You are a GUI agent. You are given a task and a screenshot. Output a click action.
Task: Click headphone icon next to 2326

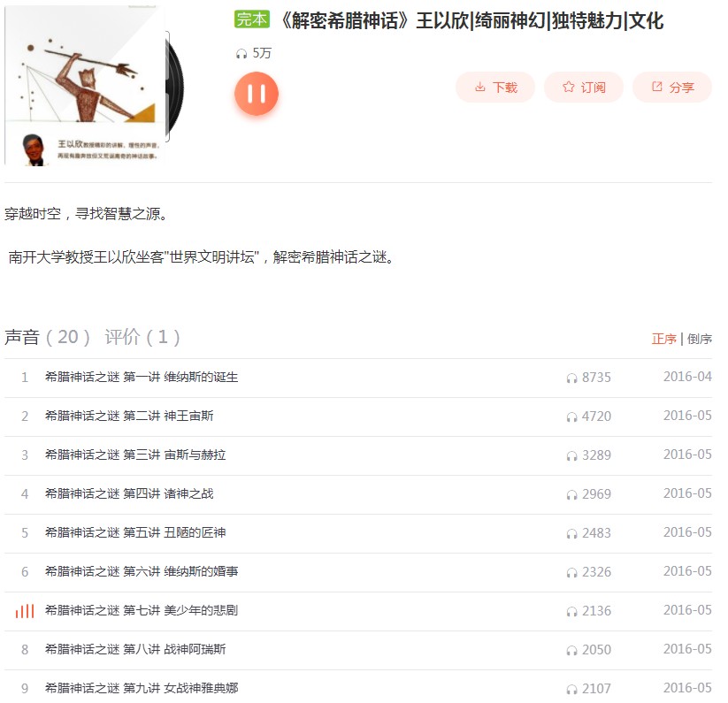571,573
